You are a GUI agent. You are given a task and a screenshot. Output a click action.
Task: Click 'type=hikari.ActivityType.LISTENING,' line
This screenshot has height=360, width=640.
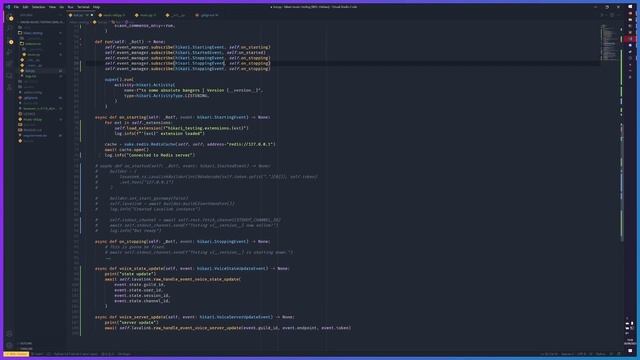pyautogui.click(x=167, y=96)
